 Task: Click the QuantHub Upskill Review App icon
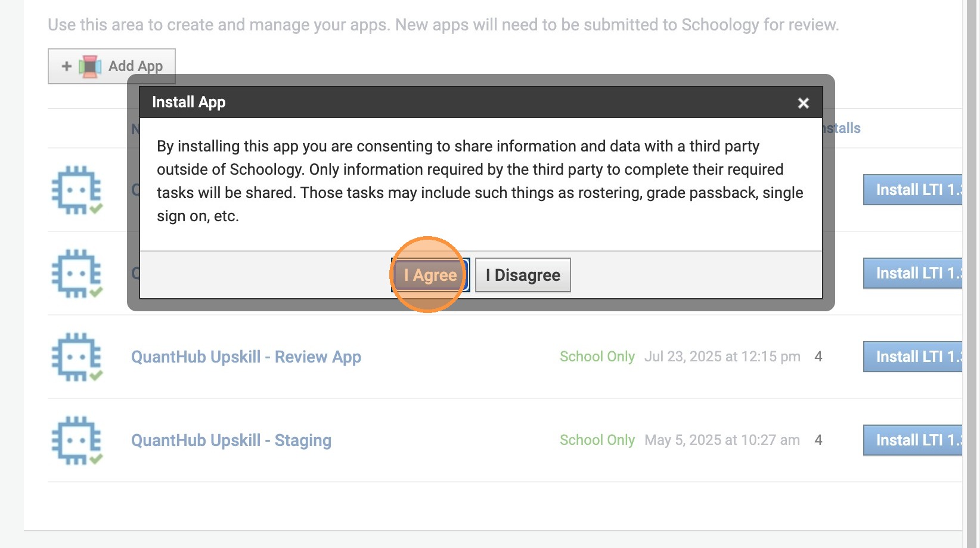tap(77, 357)
